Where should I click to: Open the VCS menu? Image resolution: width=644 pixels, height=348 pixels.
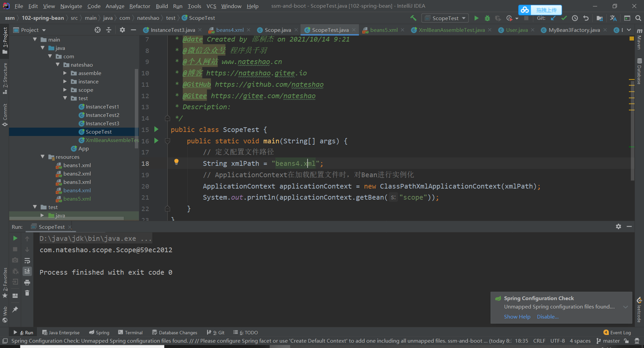[x=211, y=6]
